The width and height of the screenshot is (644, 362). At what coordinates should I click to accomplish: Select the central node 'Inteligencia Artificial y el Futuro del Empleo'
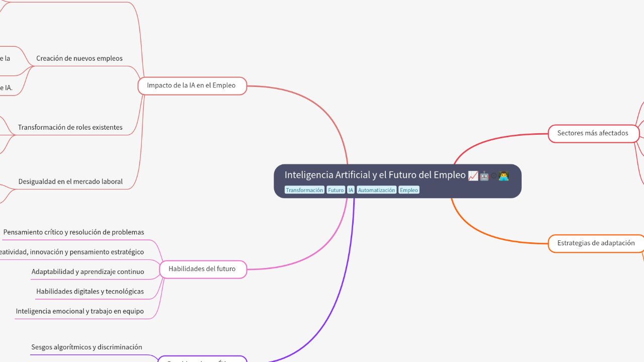click(x=397, y=181)
